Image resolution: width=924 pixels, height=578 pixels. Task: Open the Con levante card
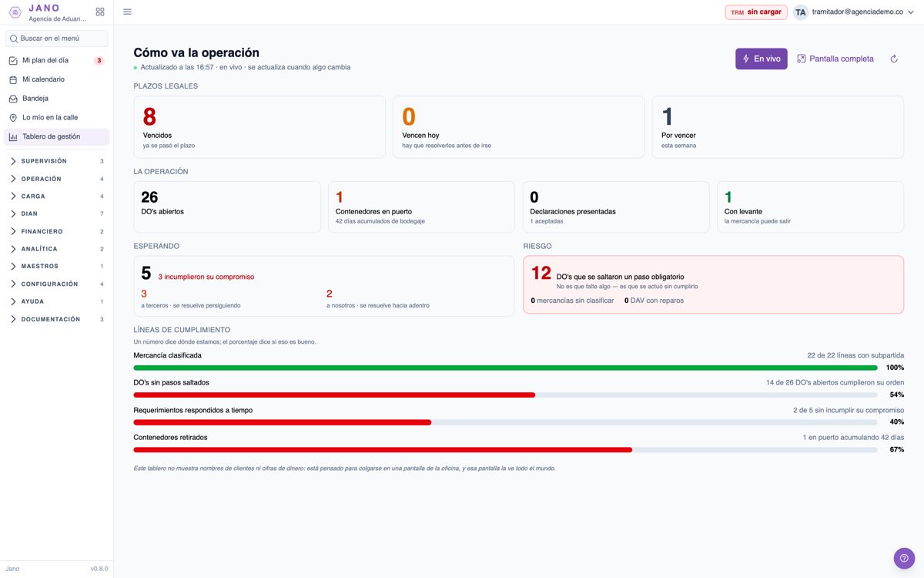tap(810, 207)
